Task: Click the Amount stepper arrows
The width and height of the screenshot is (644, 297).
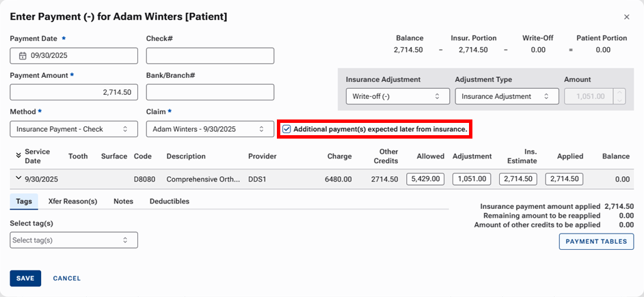Action: pos(619,96)
